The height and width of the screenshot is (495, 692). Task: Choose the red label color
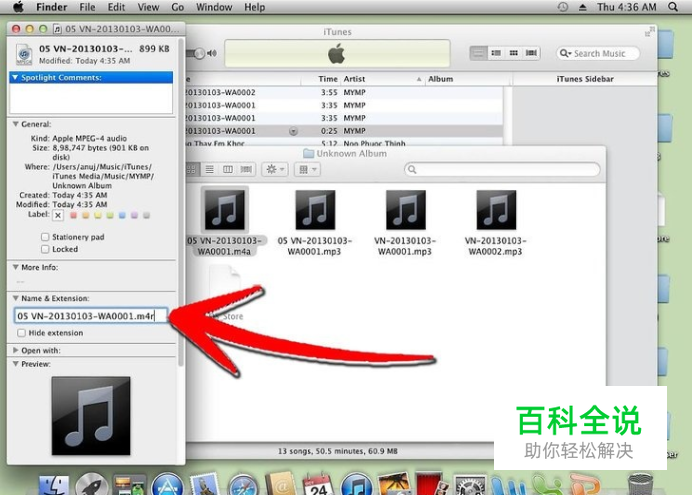coord(74,215)
